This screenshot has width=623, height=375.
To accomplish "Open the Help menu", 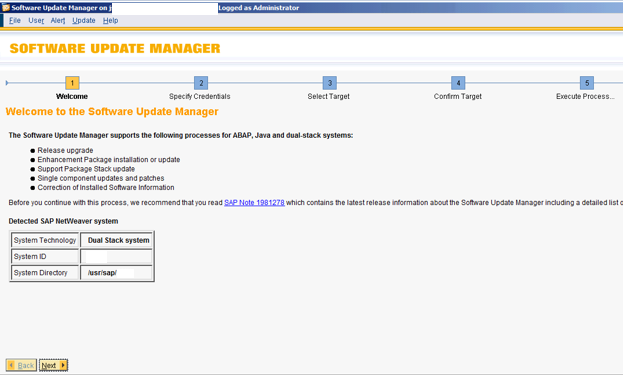I will pyautogui.click(x=110, y=20).
